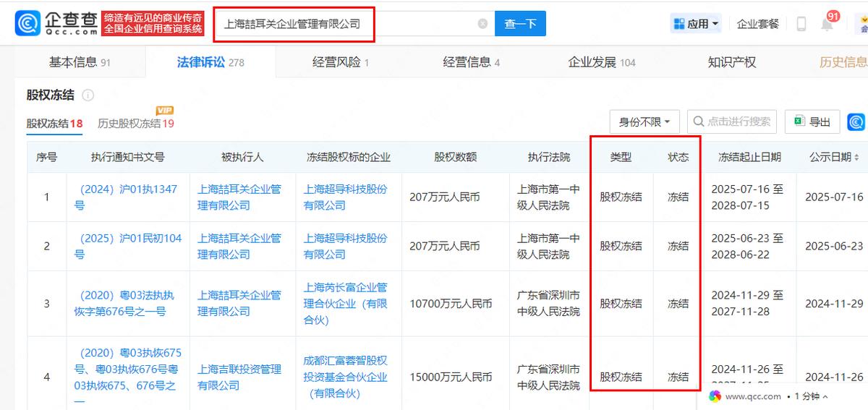Click the 状态 column header

point(678,157)
